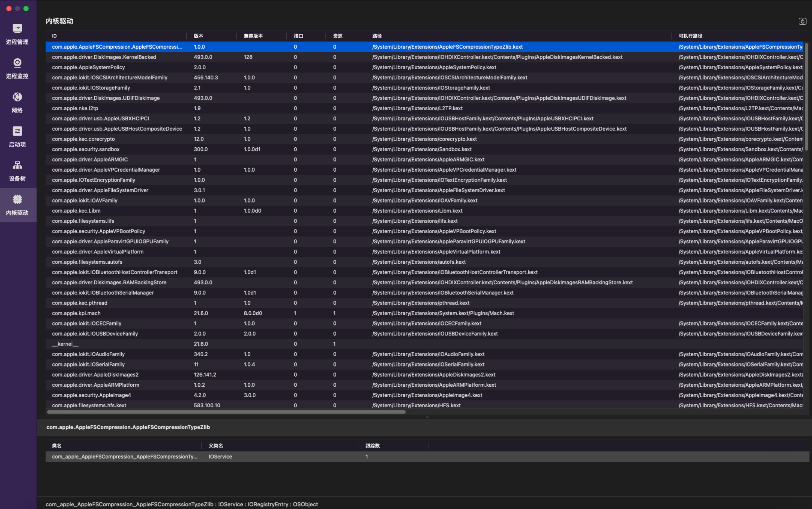812x509 pixels.
Task: Open the 启动项 startup items icon
Action: 17,131
